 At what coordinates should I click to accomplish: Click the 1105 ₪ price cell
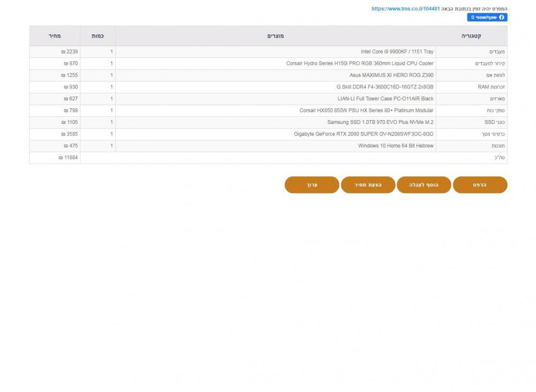coord(55,122)
